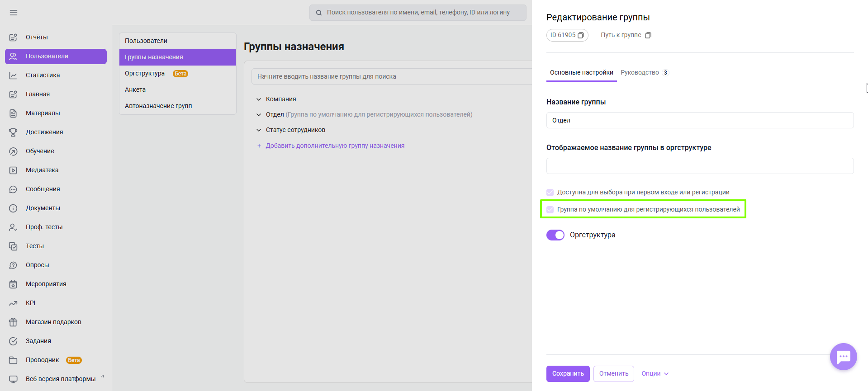Toggle Доступна для выбора при первом входе checkbox
This screenshot has height=391, width=868.
[x=550, y=192]
